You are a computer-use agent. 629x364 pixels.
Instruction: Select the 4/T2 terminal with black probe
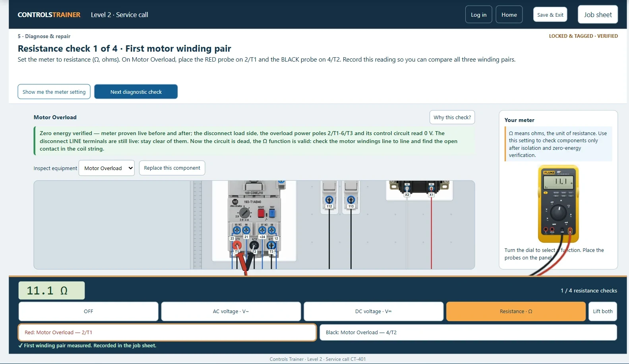coord(254,245)
